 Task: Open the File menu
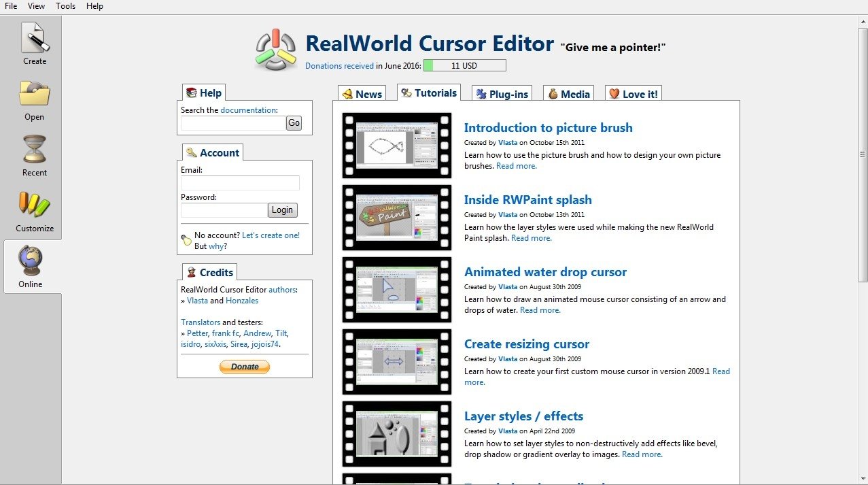coord(11,6)
